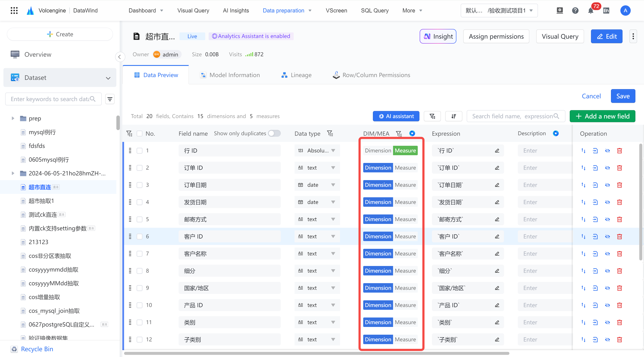The height and width of the screenshot is (357, 644).
Task: Check the checkbox for row 3
Action: [140, 185]
